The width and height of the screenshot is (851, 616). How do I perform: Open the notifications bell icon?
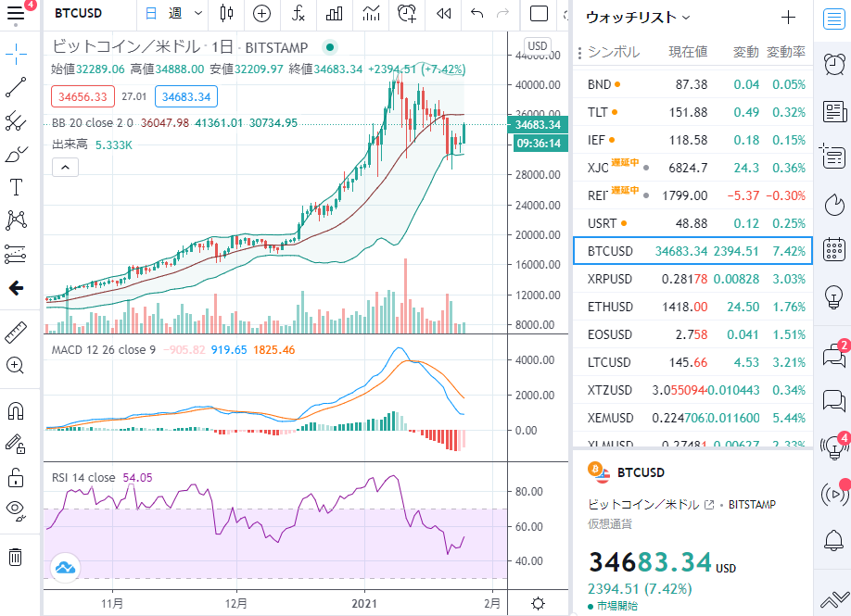click(x=833, y=541)
